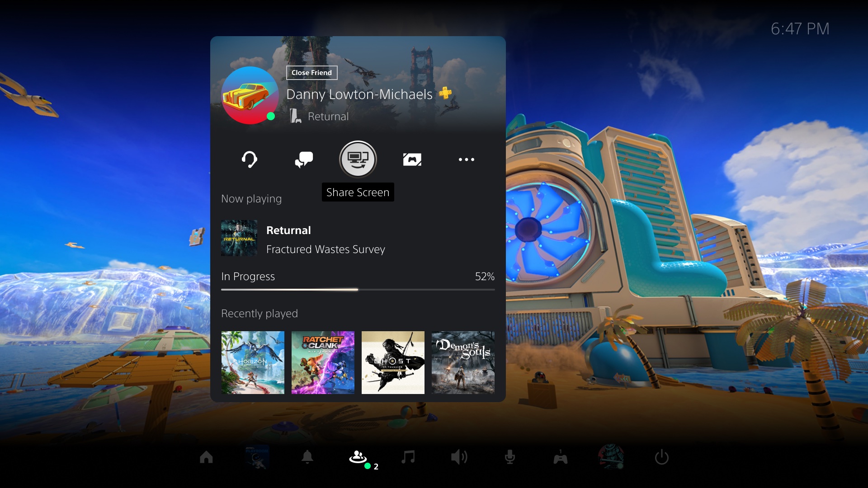Click the Close Friend label button
The image size is (868, 488).
click(311, 72)
